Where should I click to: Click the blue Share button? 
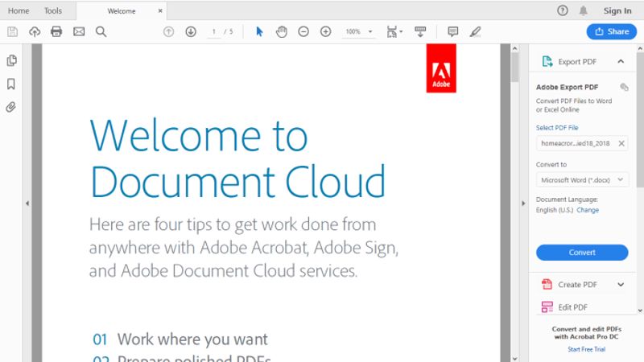pos(612,31)
